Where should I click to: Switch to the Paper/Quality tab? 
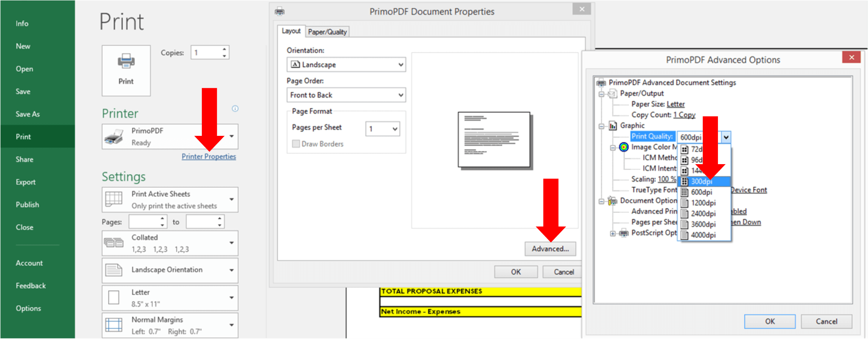click(327, 32)
